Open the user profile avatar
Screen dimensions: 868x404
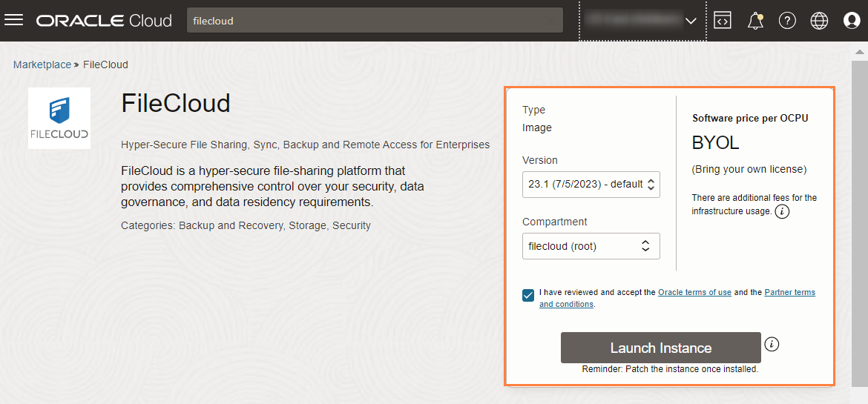click(852, 21)
